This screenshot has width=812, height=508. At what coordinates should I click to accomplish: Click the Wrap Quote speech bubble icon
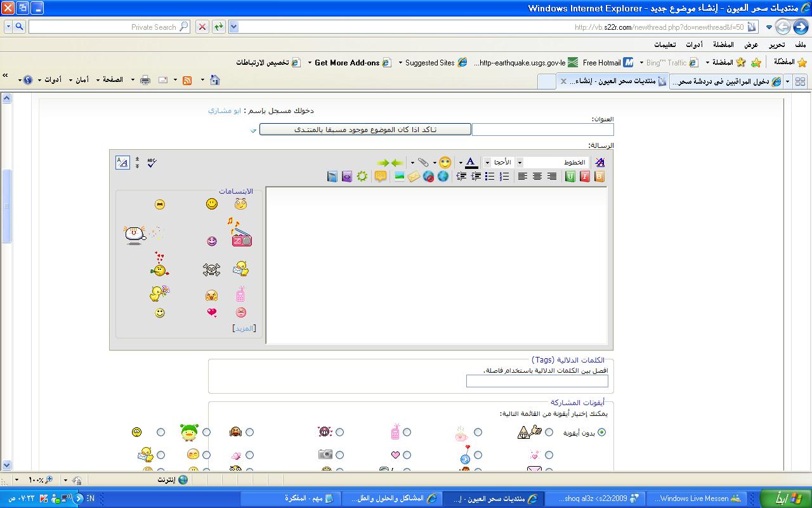click(x=381, y=177)
